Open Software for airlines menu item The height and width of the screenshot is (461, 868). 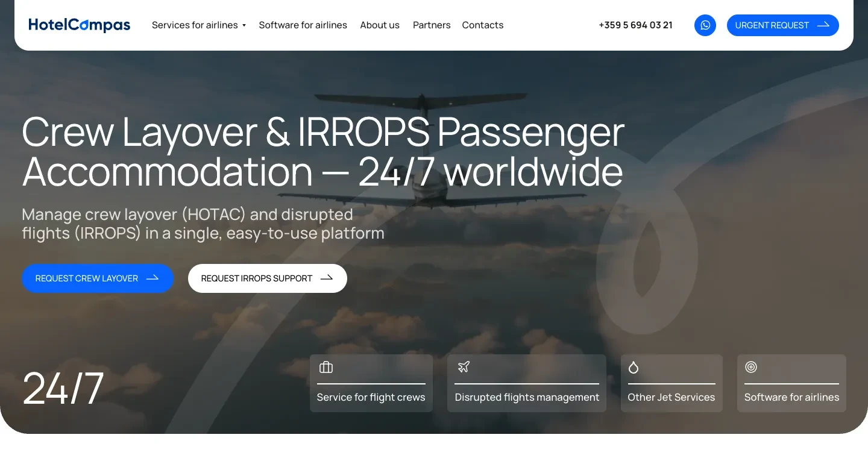pyautogui.click(x=303, y=25)
